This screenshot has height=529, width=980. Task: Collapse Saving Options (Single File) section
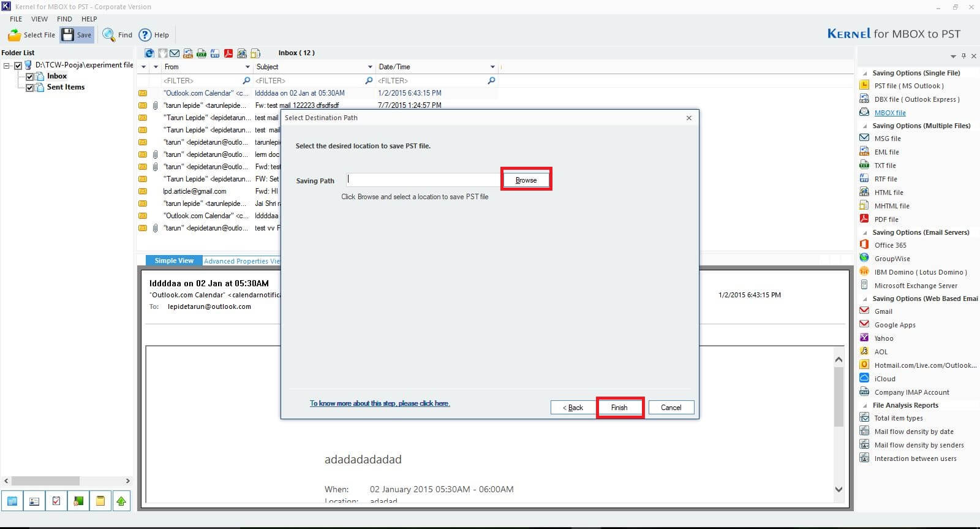pos(865,73)
